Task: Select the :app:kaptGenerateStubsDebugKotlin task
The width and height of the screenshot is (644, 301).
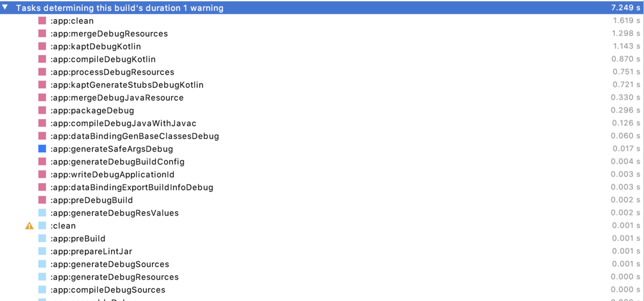Action: [x=322, y=85]
